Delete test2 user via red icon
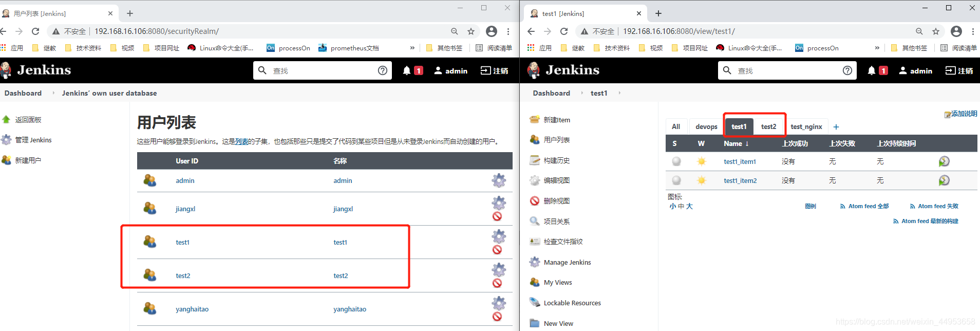 coord(497,283)
